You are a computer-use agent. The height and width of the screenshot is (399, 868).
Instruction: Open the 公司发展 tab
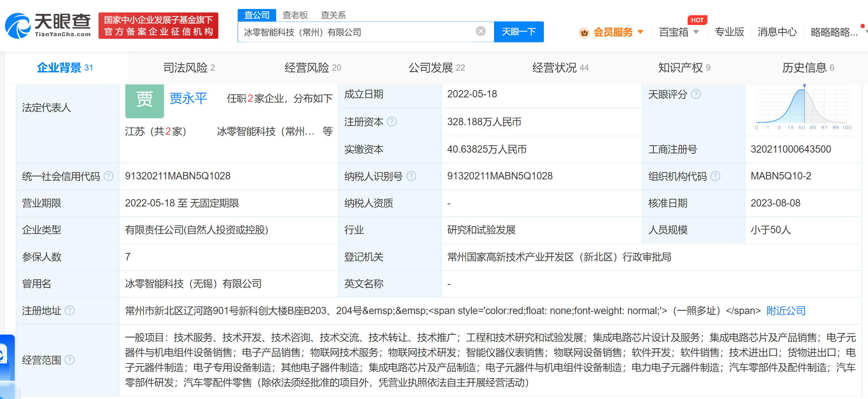[437, 68]
